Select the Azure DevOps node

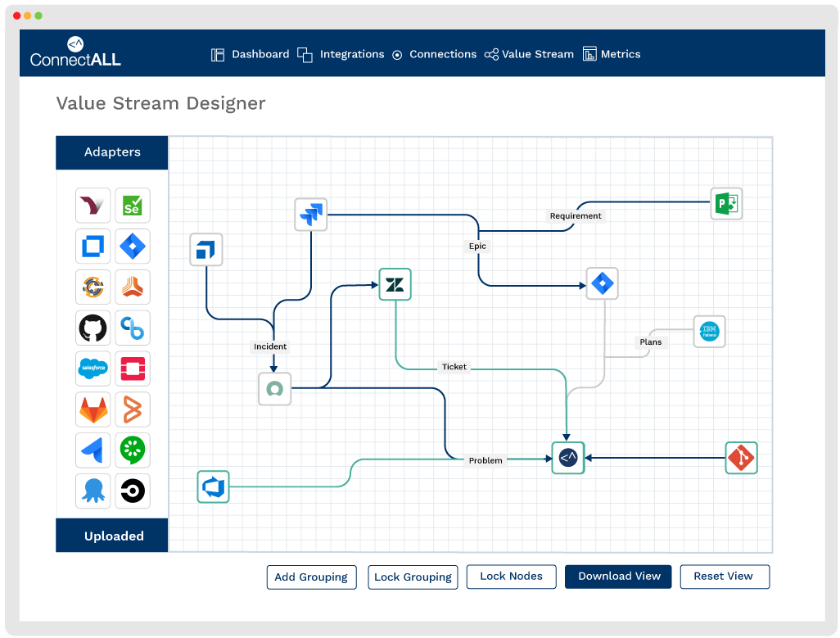[x=213, y=487]
